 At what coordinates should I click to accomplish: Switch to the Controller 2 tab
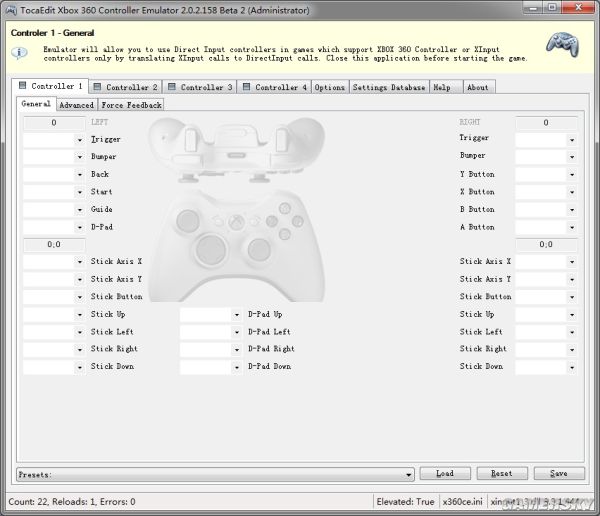(x=126, y=87)
